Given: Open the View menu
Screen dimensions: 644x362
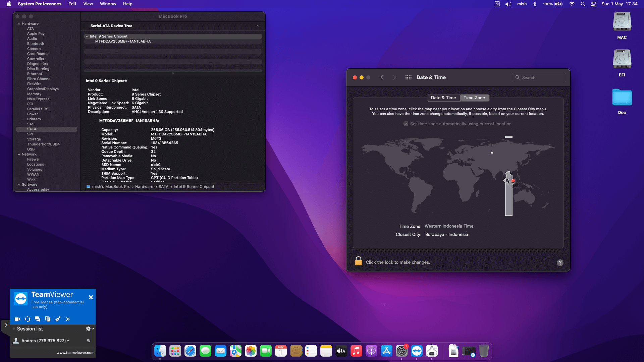Looking at the screenshot, I should pos(88,4).
